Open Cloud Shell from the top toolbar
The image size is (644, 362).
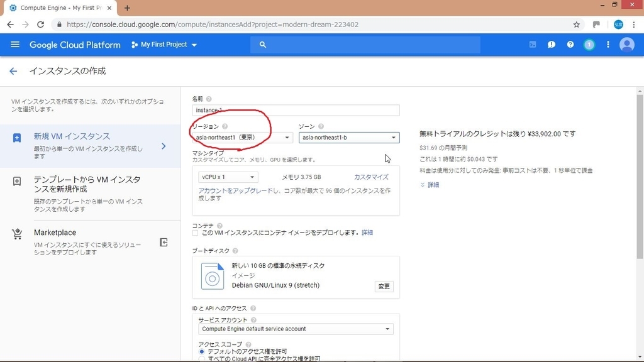click(533, 45)
